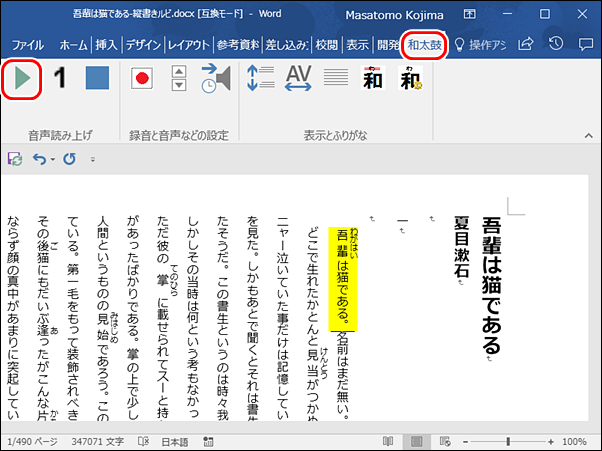Switch to the 挿入 tab
The width and height of the screenshot is (602, 451).
point(106,45)
